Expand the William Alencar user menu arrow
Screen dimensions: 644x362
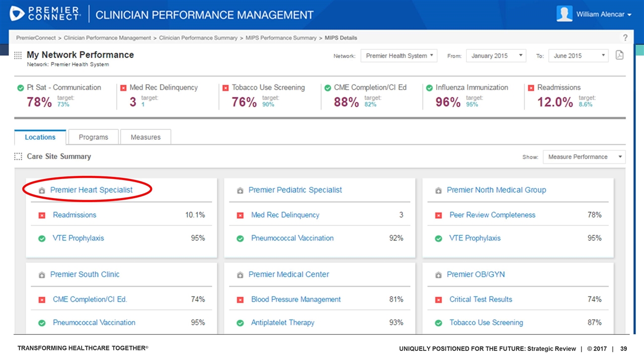tap(629, 15)
